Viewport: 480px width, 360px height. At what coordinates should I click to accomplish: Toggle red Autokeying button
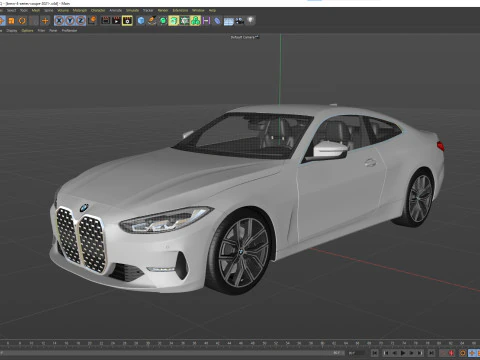click(452, 353)
